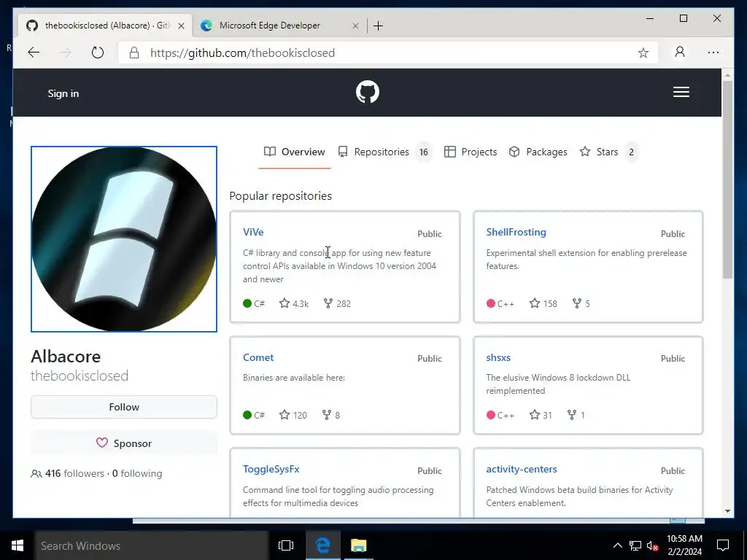747x560 pixels.
Task: Click Comet's 8 forks count
Action: click(331, 415)
